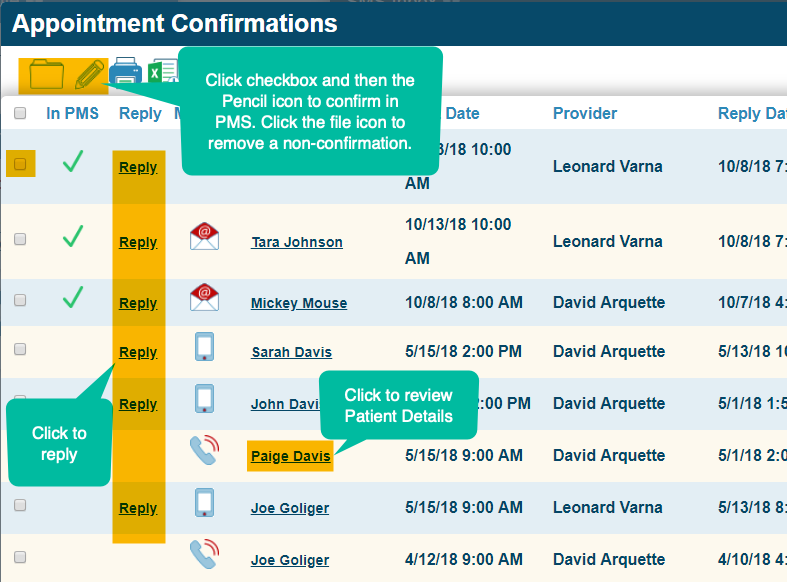Viewport: 787px width, 582px height.
Task: Sort by the In PMS column header
Action: [73, 114]
